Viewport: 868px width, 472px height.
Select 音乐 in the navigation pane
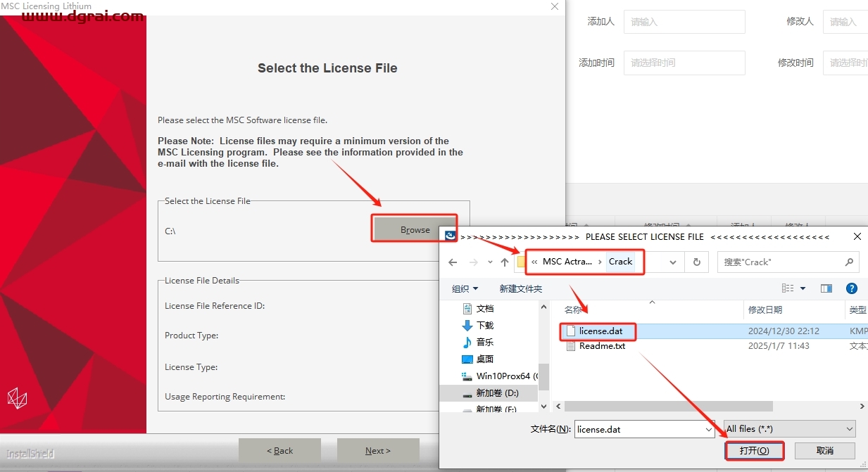click(485, 342)
